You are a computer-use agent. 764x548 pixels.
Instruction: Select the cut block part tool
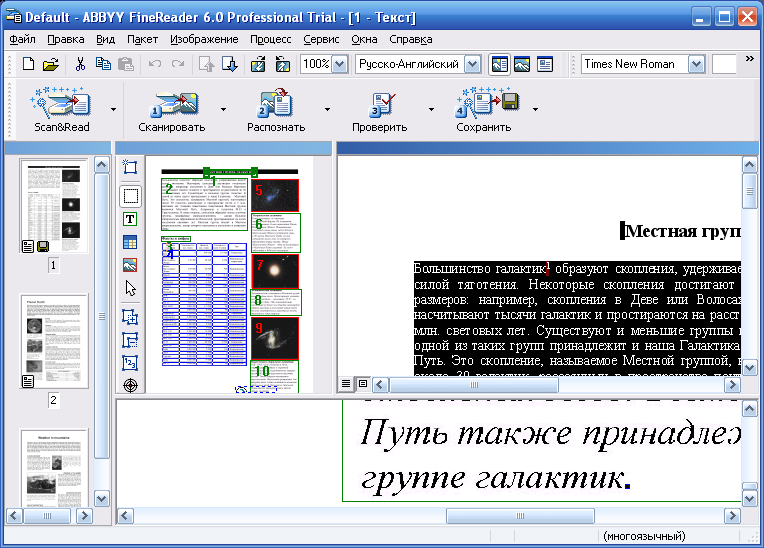(x=130, y=340)
